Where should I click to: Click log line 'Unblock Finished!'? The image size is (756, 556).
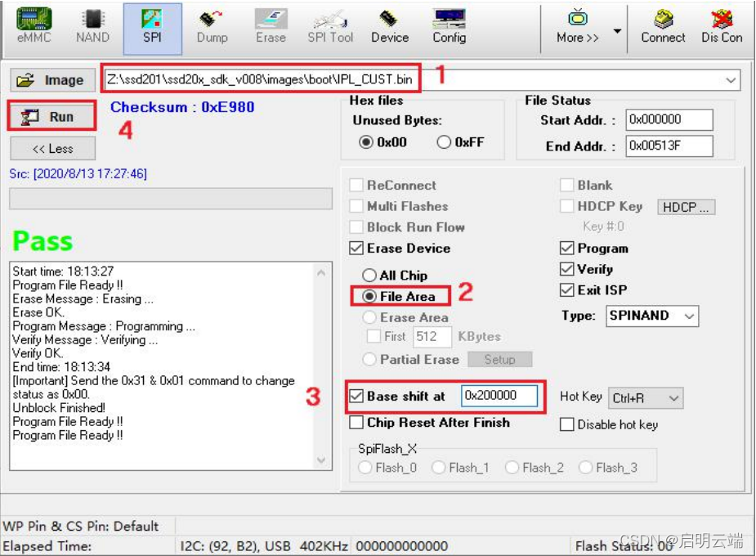pyautogui.click(x=59, y=408)
